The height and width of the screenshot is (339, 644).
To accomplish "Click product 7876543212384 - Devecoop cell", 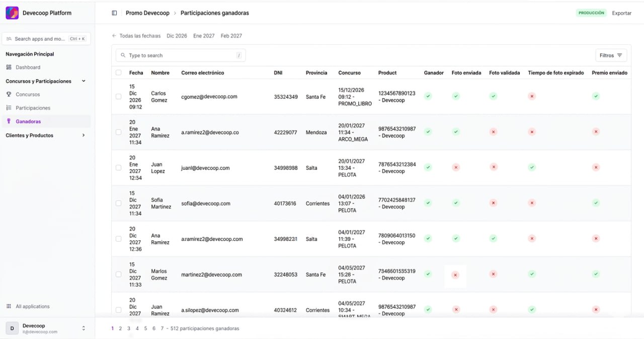I will pyautogui.click(x=397, y=168).
